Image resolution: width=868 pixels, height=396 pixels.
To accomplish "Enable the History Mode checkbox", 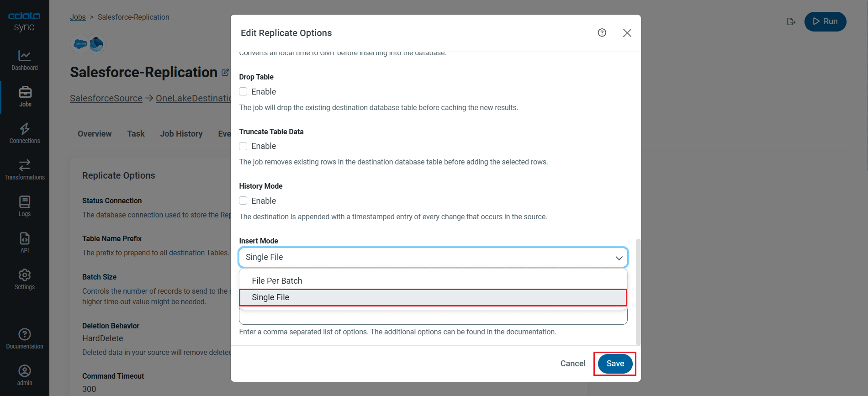I will pyautogui.click(x=243, y=201).
